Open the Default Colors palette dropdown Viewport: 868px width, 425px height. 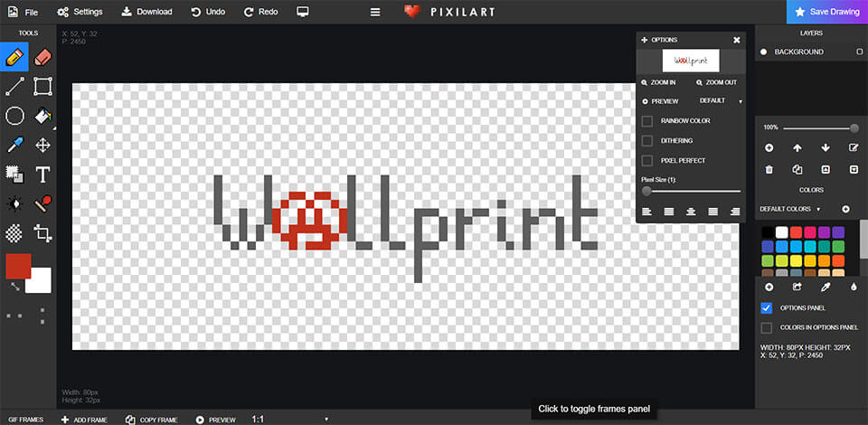(x=790, y=209)
